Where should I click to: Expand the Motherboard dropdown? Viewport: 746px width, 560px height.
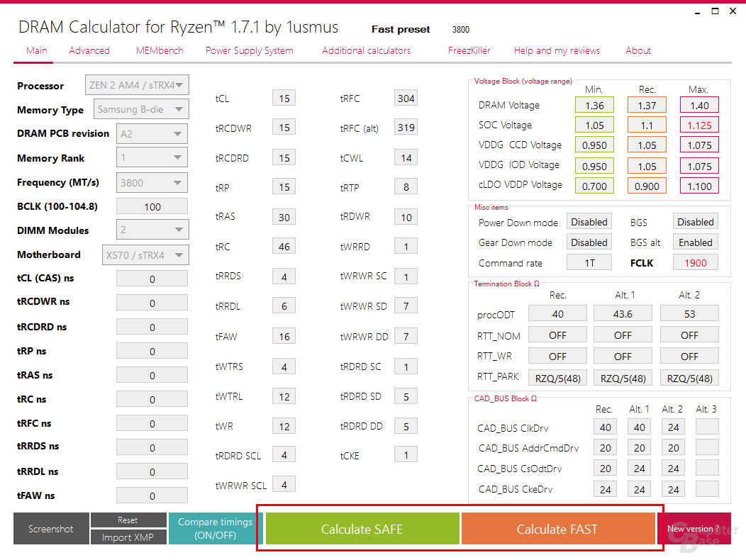pos(145,255)
